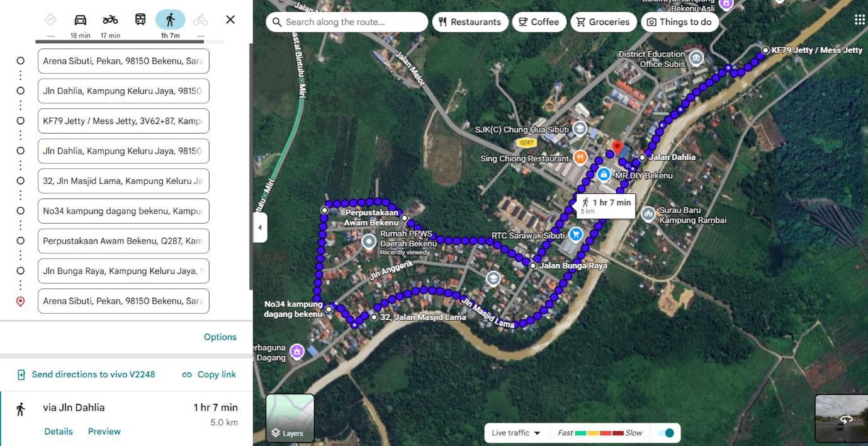Open the Google apps grid icon
This screenshot has width=868, height=446.
point(859,20)
